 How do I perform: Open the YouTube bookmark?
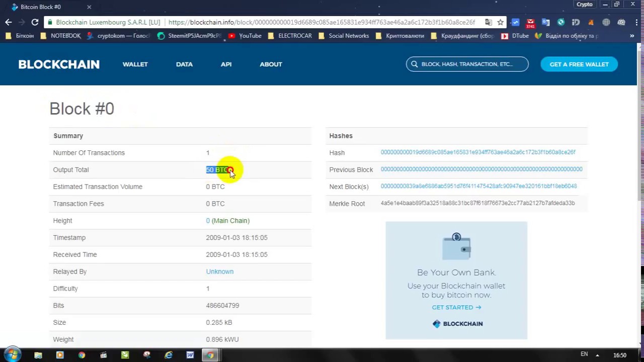coord(245,36)
